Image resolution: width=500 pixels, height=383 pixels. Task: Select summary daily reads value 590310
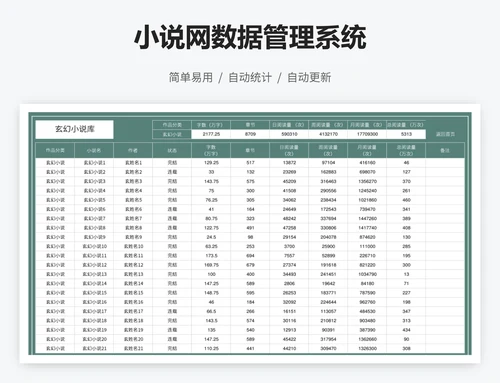[x=289, y=134]
